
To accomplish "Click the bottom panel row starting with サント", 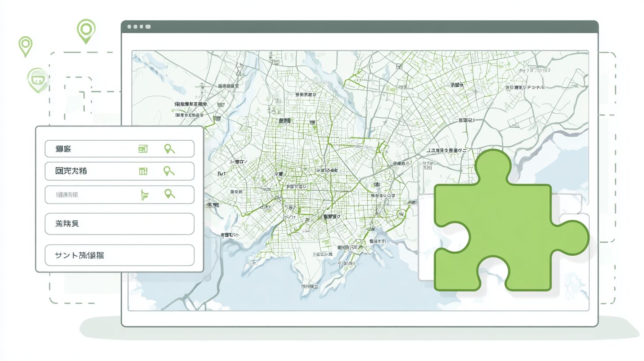I will pyautogui.click(x=119, y=255).
